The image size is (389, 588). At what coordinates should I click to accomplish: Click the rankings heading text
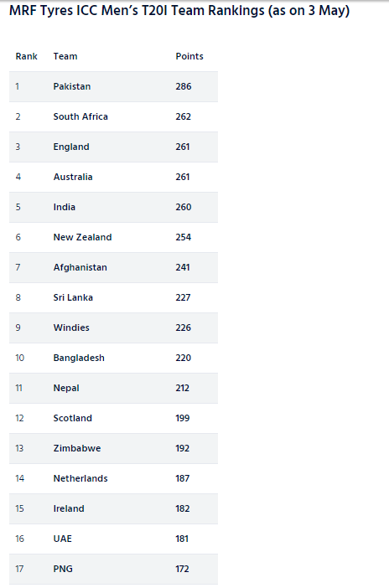click(179, 11)
